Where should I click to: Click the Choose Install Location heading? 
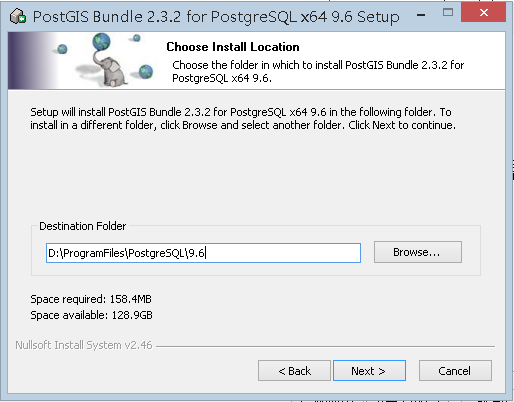click(x=233, y=47)
